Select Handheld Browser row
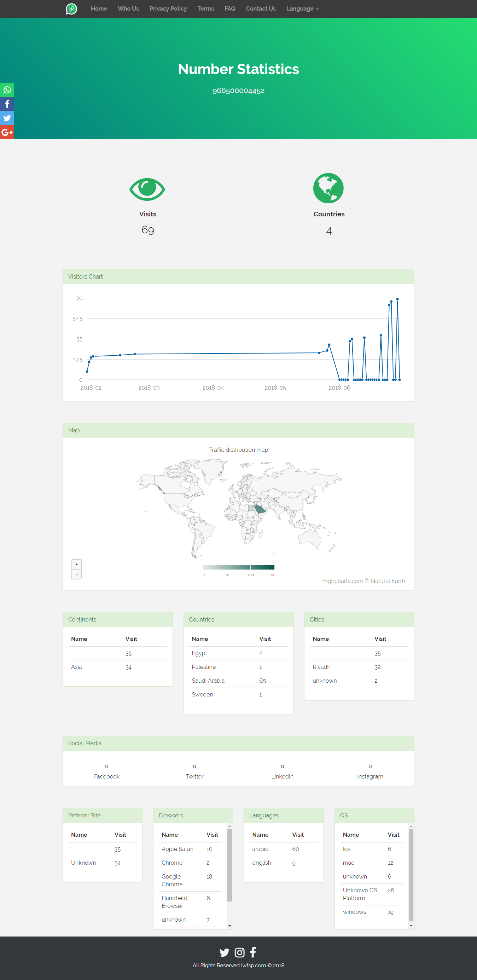Viewport: 477px width, 980px height. [190, 902]
